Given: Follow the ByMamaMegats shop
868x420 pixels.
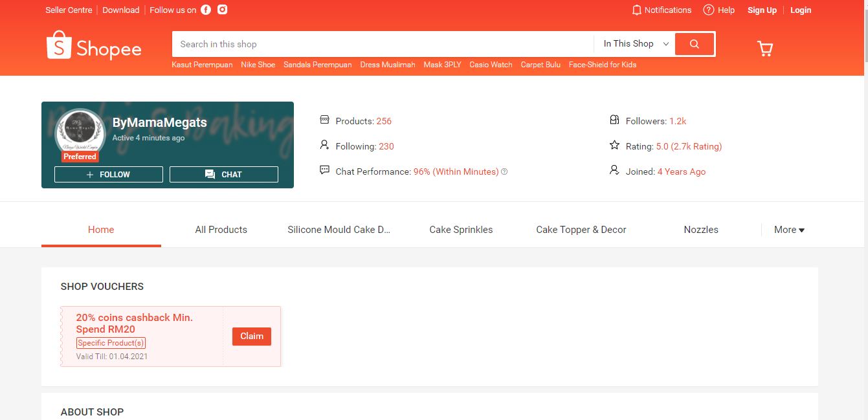Looking at the screenshot, I should coord(109,175).
